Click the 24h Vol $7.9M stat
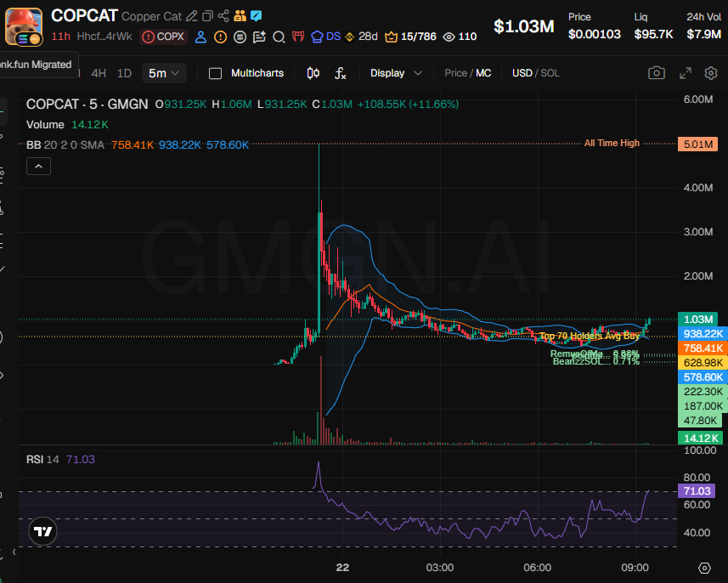 pyautogui.click(x=703, y=26)
